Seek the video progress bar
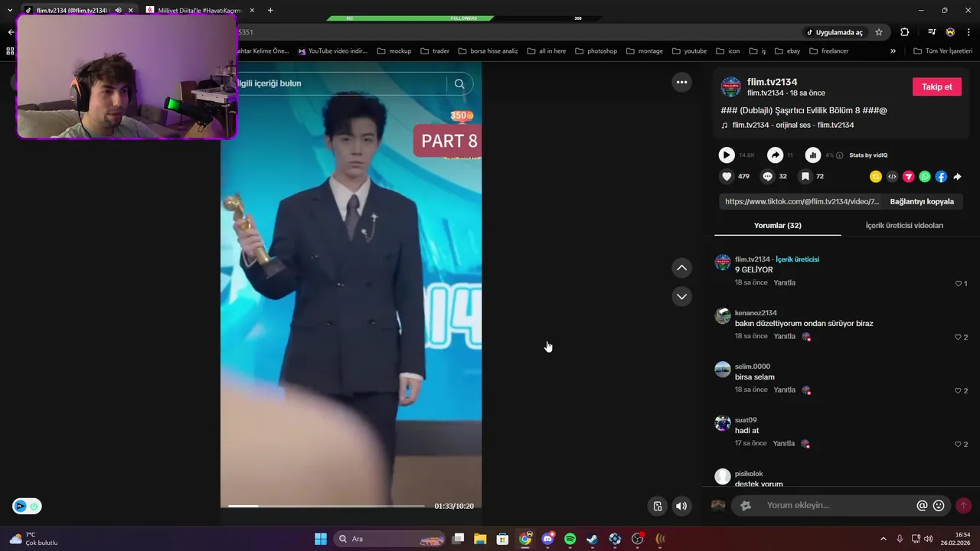Image resolution: width=980 pixels, height=551 pixels. [326, 506]
